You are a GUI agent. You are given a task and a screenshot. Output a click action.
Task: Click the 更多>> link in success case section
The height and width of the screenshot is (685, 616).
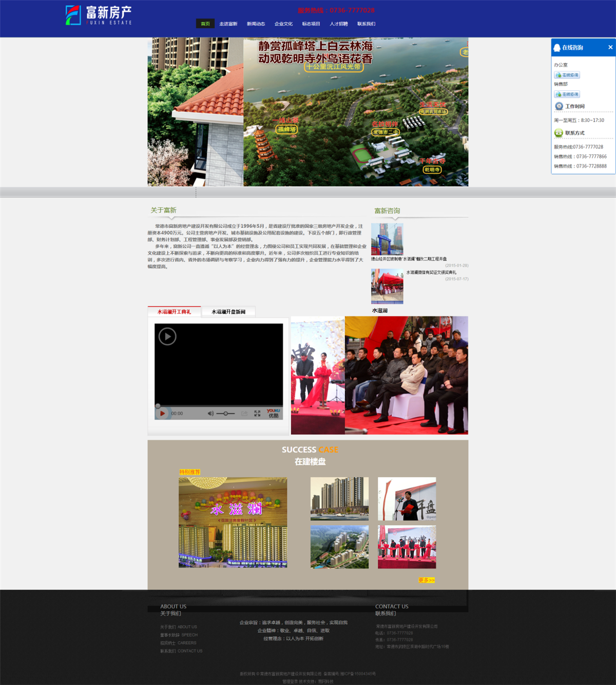[x=426, y=580]
